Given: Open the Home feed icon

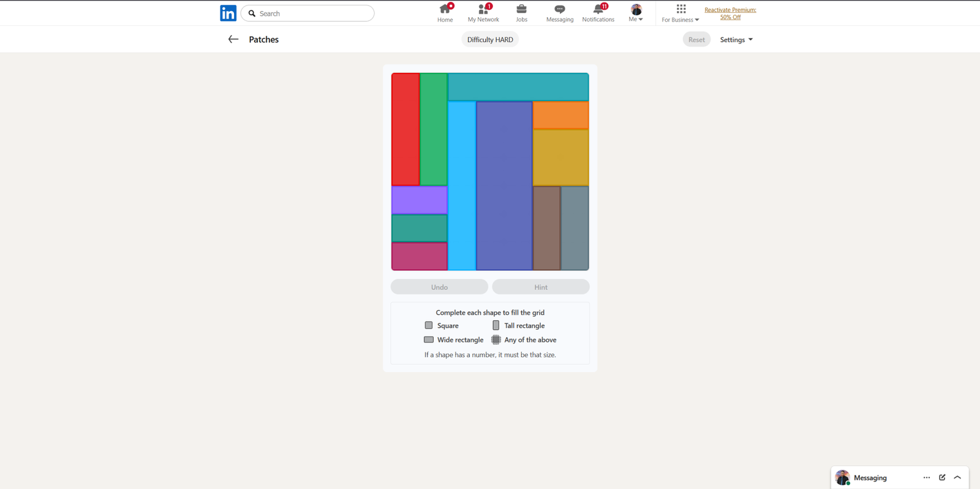Looking at the screenshot, I should [445, 9].
